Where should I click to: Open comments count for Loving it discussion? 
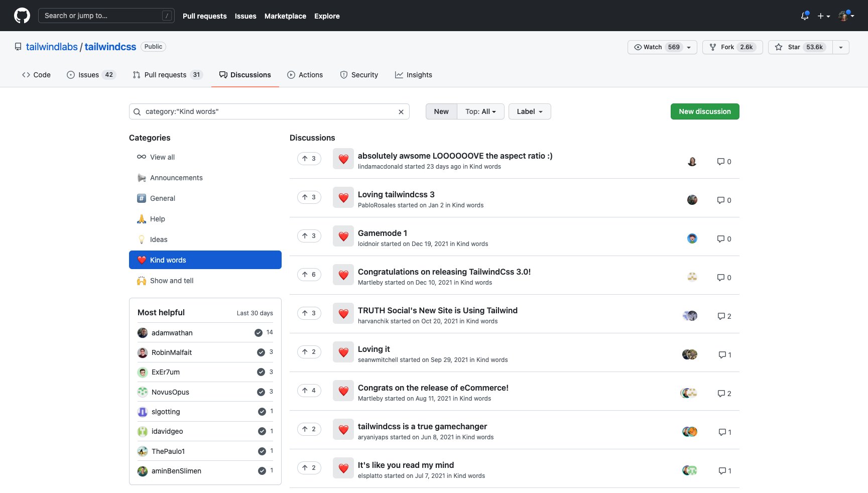pyautogui.click(x=725, y=355)
